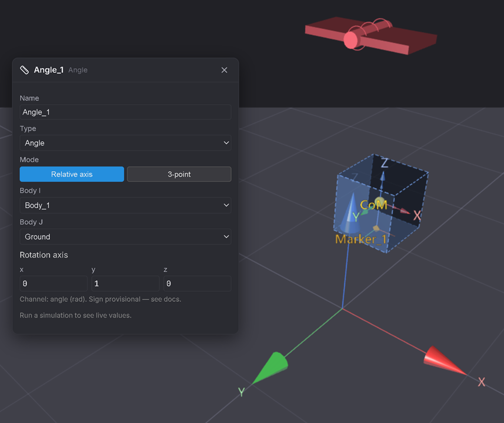This screenshot has height=423, width=504.
Task: Click the rotation axis y input field
Action: click(125, 284)
